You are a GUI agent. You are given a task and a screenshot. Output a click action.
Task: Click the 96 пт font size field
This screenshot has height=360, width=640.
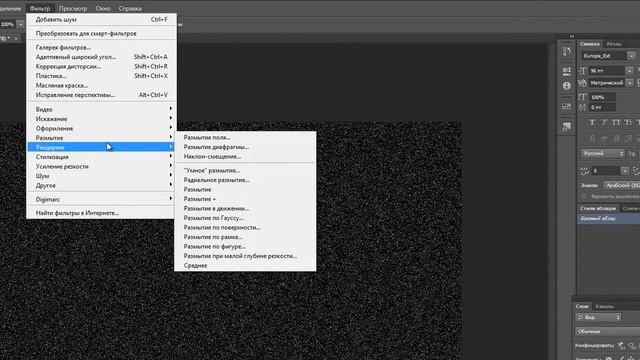tap(607, 71)
